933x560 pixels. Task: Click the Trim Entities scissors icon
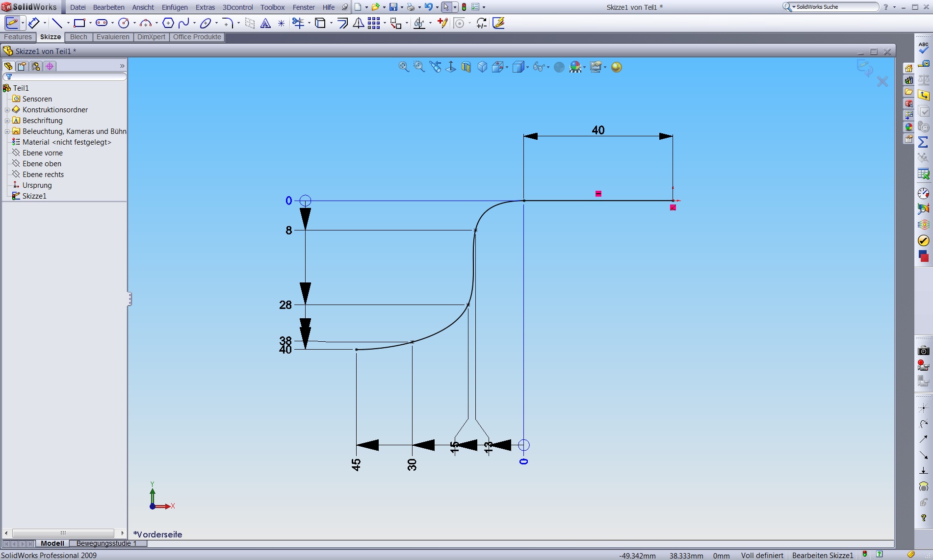[x=298, y=23]
